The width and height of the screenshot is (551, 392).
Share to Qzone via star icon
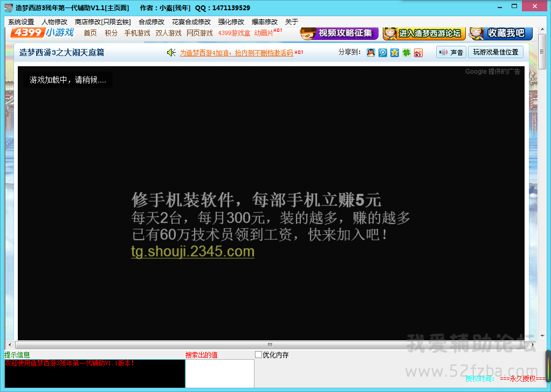pyautogui.click(x=395, y=53)
